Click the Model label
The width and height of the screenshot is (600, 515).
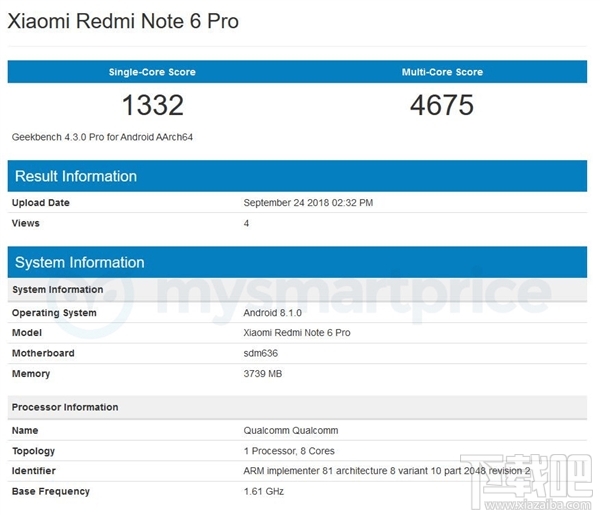point(27,332)
